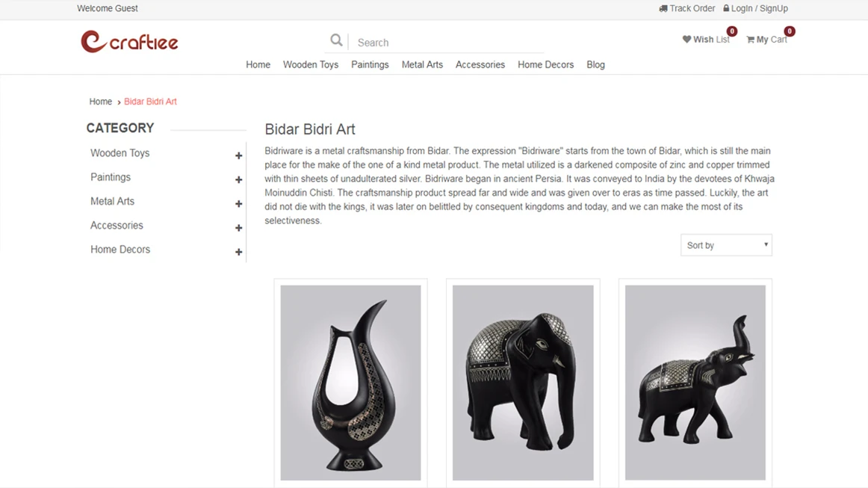Image resolution: width=868 pixels, height=488 pixels.
Task: Go to Blog menu item
Action: pos(595,65)
